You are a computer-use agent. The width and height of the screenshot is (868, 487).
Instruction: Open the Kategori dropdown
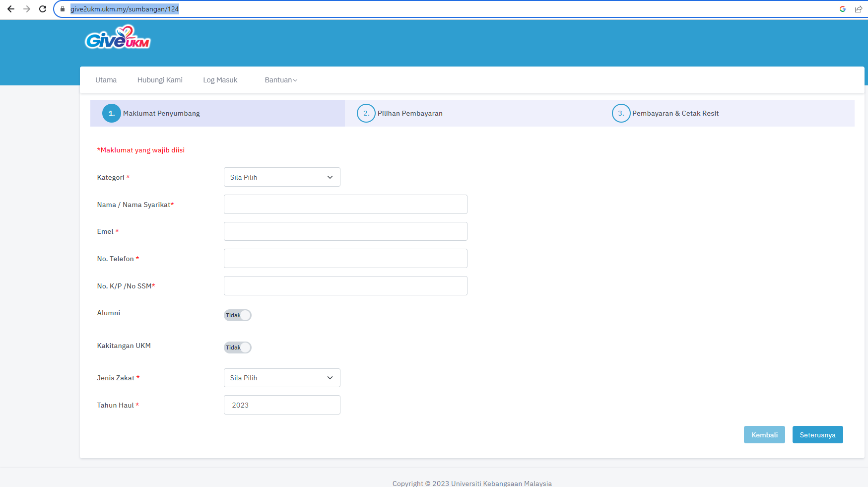[282, 177]
